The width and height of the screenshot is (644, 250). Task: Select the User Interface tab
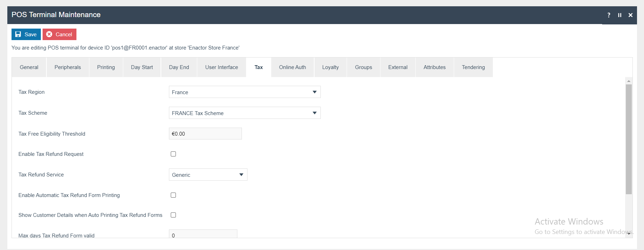[x=221, y=67]
